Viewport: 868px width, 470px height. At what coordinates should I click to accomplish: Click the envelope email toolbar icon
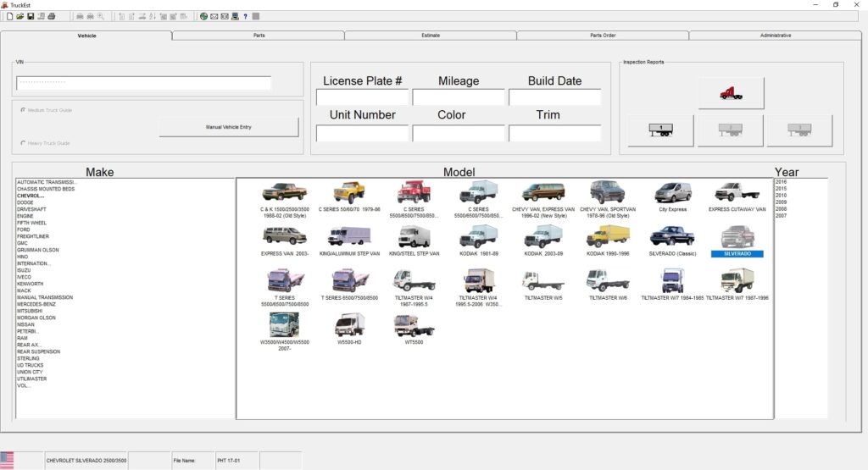click(214, 17)
